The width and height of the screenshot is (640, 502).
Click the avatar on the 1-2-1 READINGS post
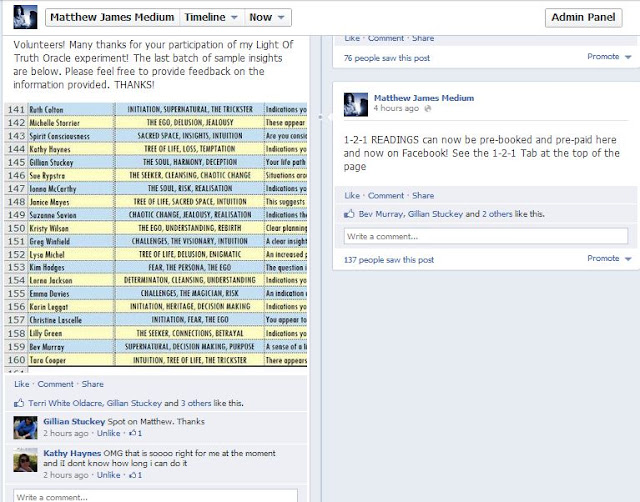(x=356, y=105)
